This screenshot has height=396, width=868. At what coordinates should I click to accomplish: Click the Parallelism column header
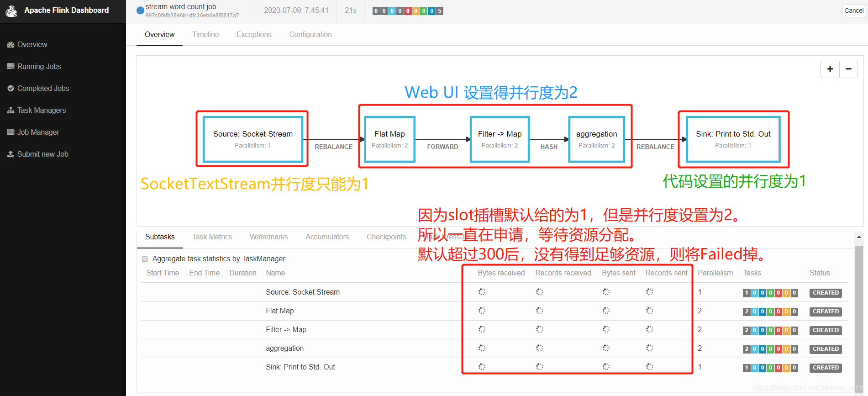715,273
